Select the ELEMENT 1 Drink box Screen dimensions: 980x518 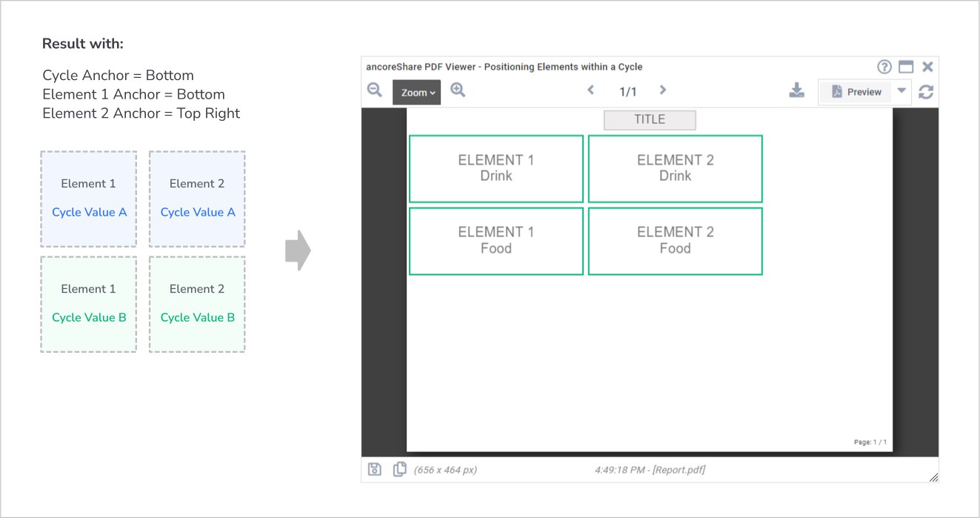496,168
